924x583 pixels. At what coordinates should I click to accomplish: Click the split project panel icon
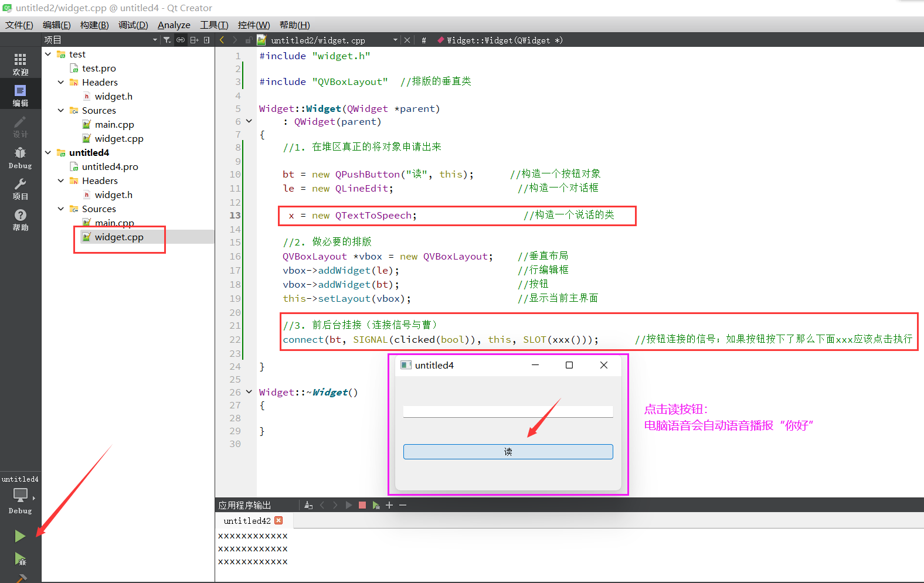click(x=194, y=40)
